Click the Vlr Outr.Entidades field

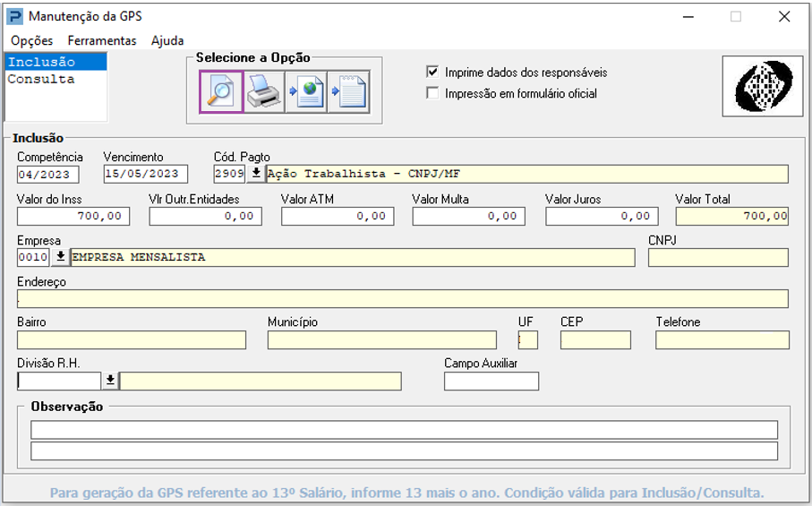(206, 216)
